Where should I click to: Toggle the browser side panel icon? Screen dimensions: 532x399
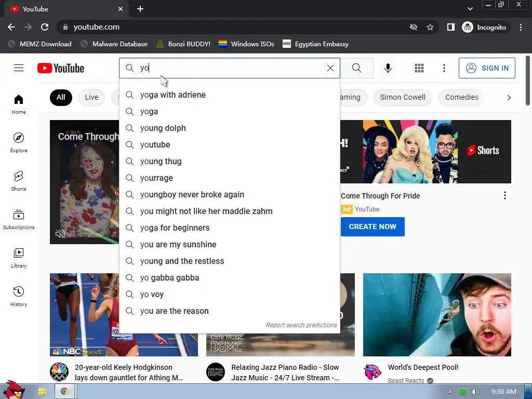450,27
